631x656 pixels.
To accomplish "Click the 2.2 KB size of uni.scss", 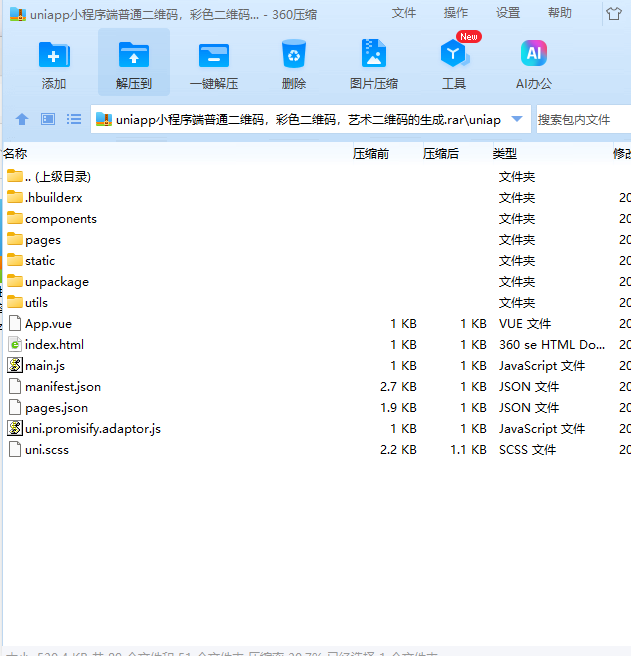I will point(398,450).
